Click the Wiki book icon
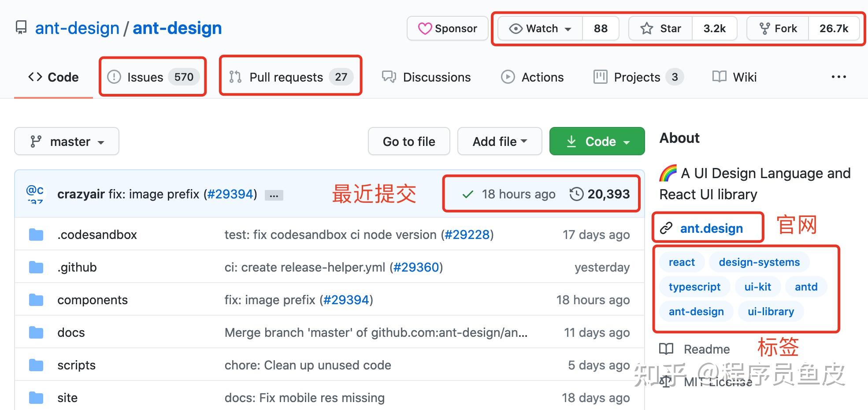 pos(720,77)
